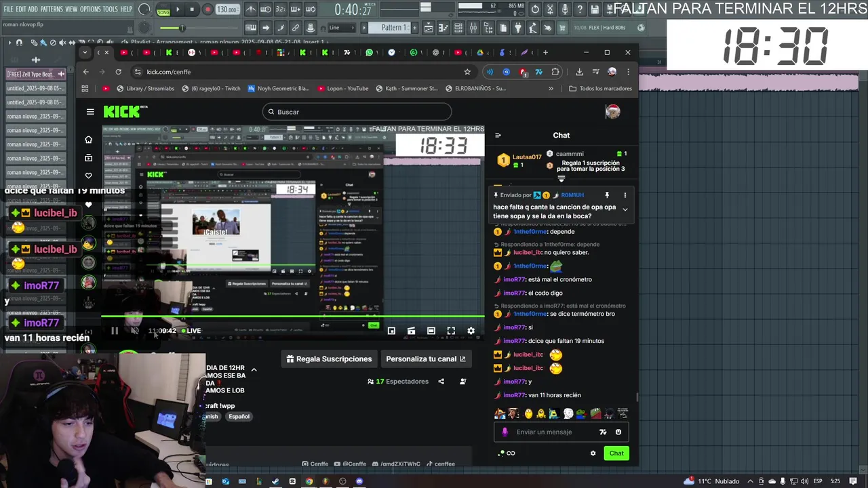868x488 pixels.
Task: Open chat settings gear icon
Action: (x=593, y=453)
